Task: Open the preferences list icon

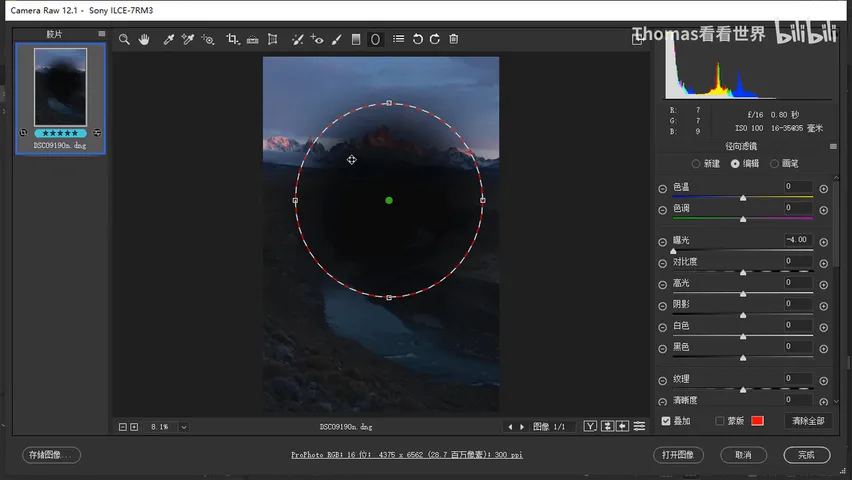Action: click(x=399, y=39)
